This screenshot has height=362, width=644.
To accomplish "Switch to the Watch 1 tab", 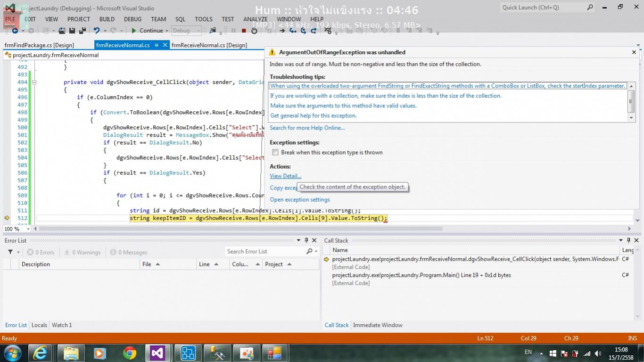I will 62,325.
